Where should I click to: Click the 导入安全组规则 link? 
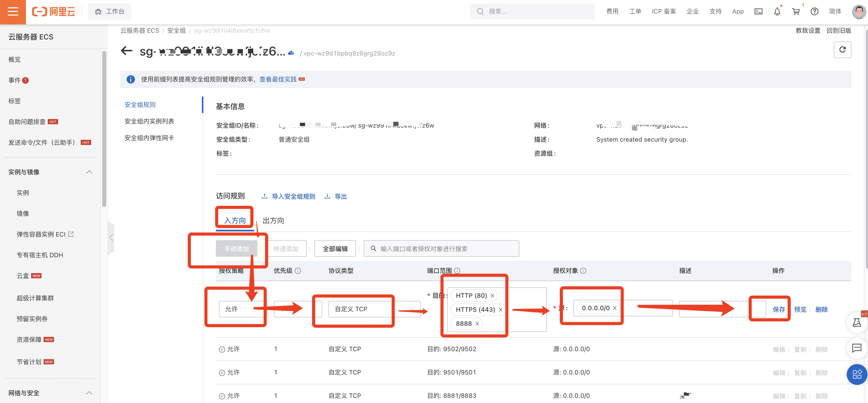click(x=293, y=197)
